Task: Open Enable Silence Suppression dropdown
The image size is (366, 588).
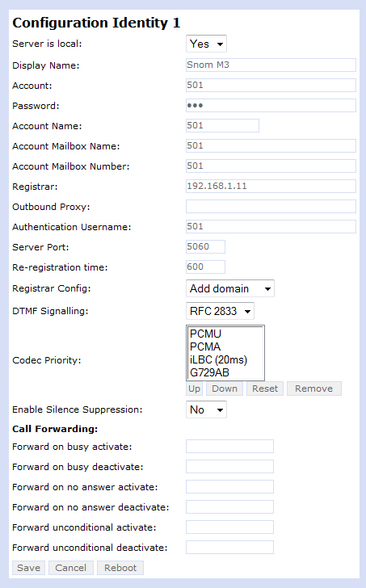Action: click(206, 409)
